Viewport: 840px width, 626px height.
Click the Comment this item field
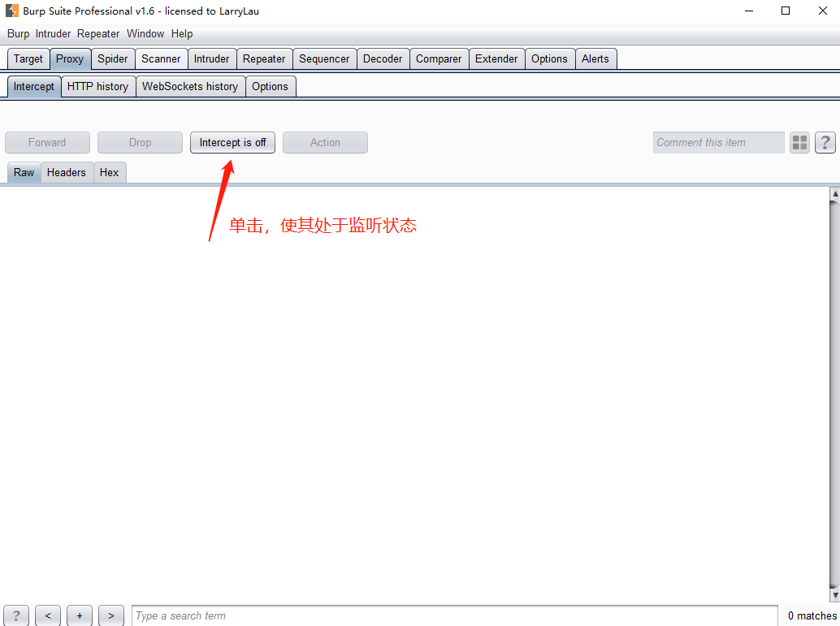(x=718, y=143)
